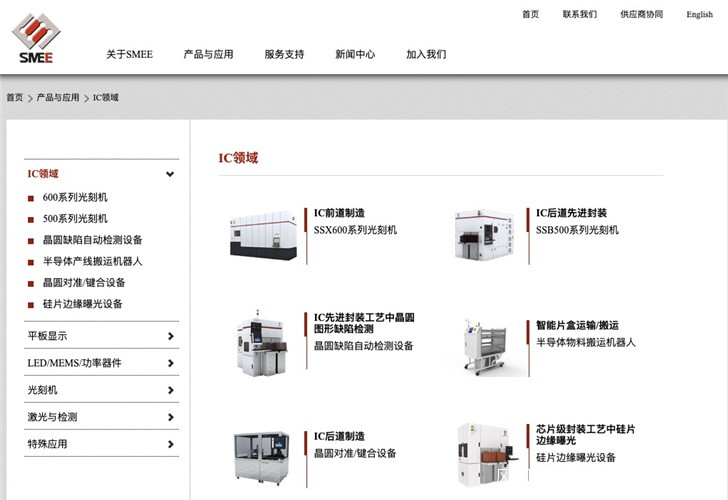Go to 产品与应用 in the breadcrumb
728x500 pixels.
(58, 97)
